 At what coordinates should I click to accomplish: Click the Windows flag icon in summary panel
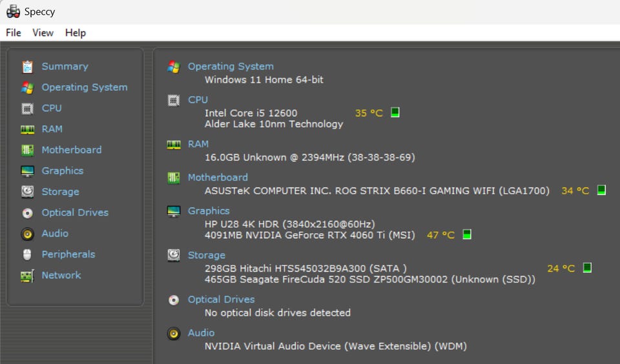174,66
